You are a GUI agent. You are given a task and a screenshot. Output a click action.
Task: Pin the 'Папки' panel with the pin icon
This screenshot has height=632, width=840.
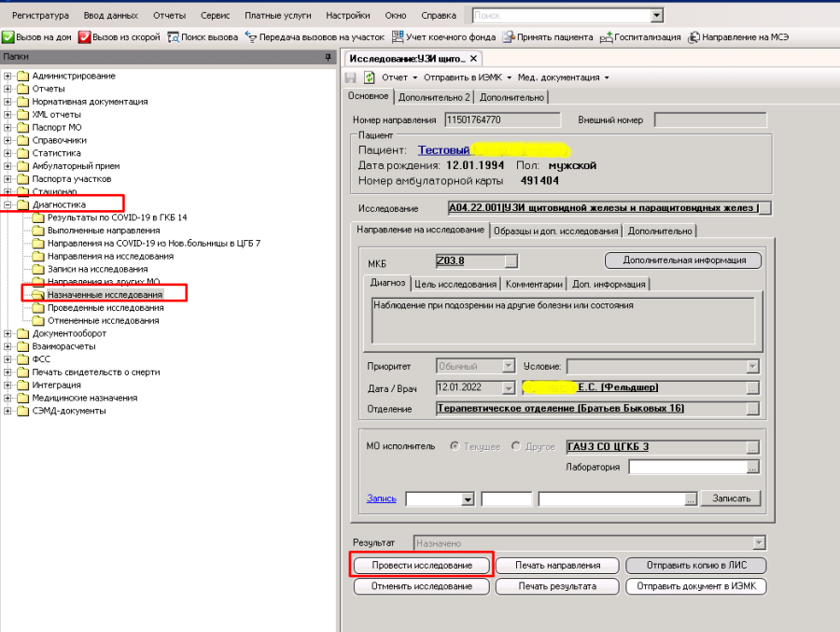tap(328, 57)
